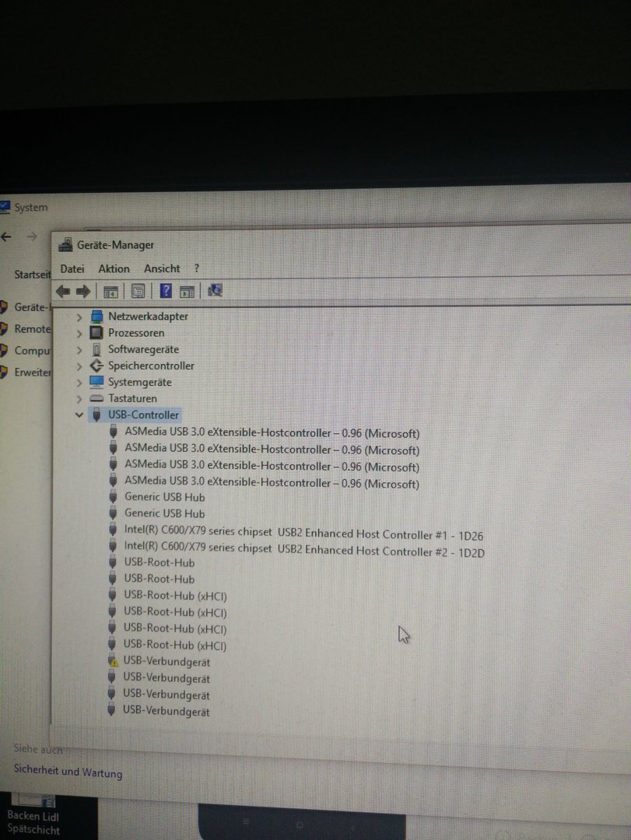The width and height of the screenshot is (631, 840).
Task: Select the Speichercontroller category
Action: (x=151, y=366)
